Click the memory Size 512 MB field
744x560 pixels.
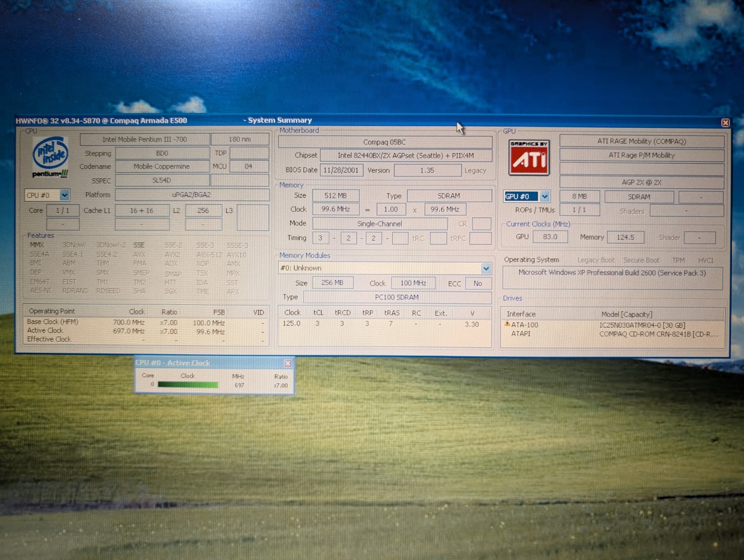[x=336, y=196]
